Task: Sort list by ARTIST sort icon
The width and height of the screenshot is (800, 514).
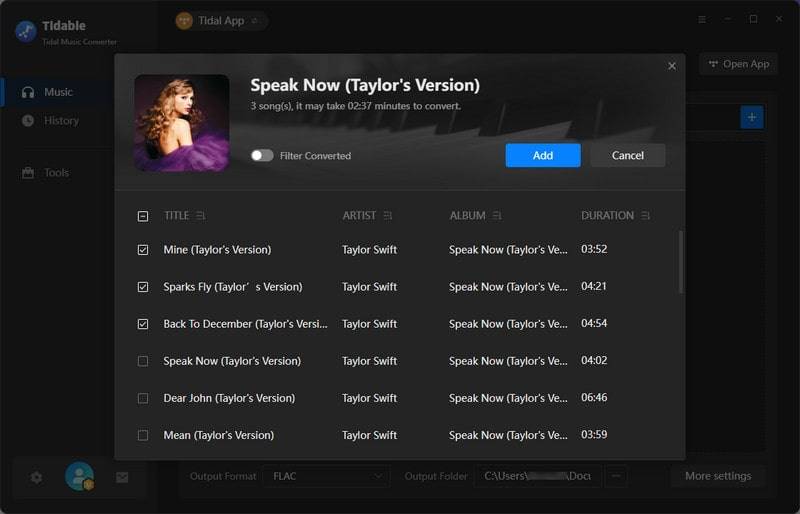Action: click(x=388, y=216)
